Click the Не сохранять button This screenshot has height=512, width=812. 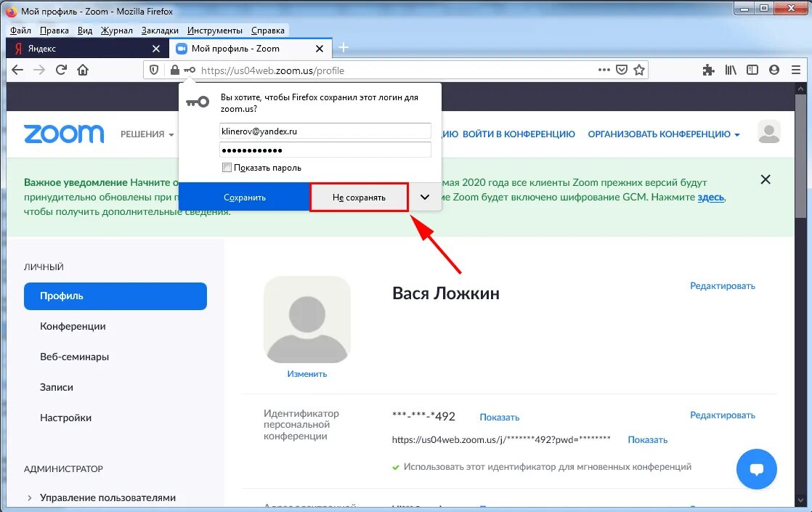pos(359,198)
